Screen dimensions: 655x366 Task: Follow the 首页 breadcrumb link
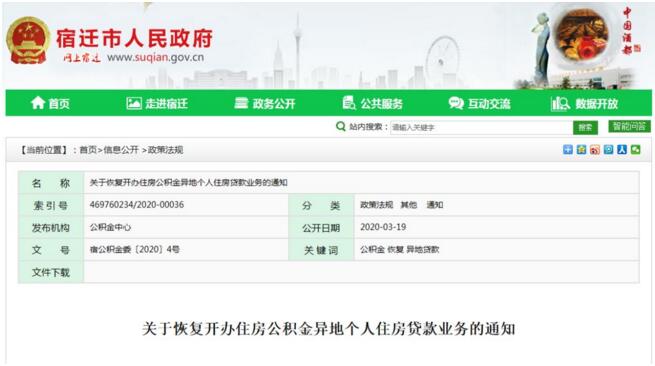[88, 150]
